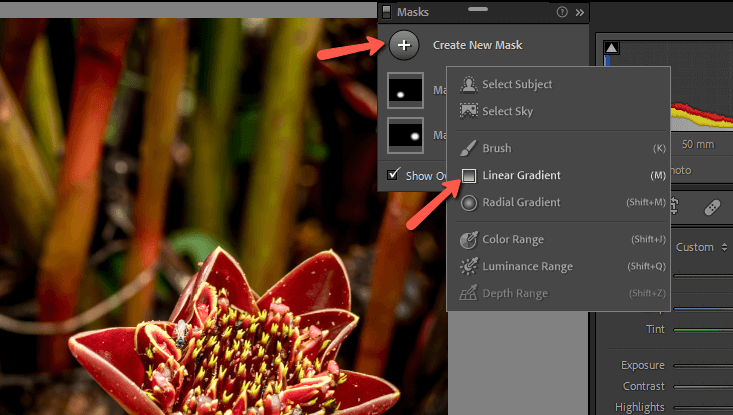Collapse the Masks panel with double chevron
This screenshot has width=733, height=415.
coord(580,13)
